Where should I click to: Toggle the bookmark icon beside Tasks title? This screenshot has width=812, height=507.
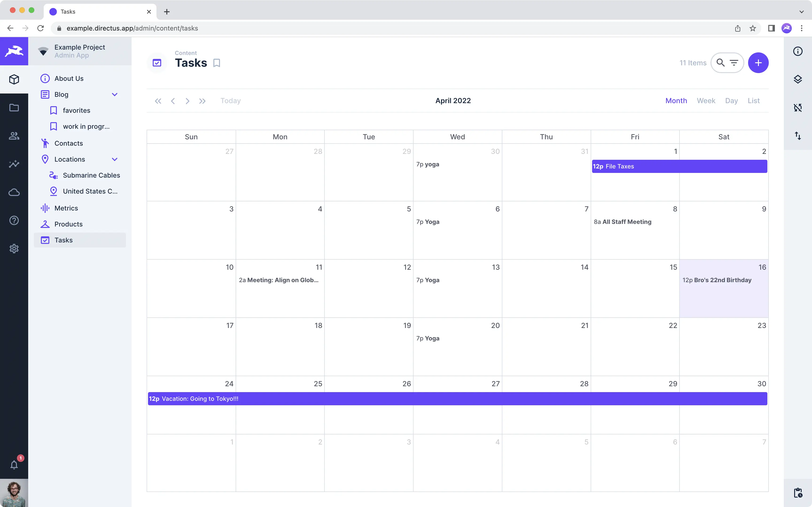[x=217, y=63]
